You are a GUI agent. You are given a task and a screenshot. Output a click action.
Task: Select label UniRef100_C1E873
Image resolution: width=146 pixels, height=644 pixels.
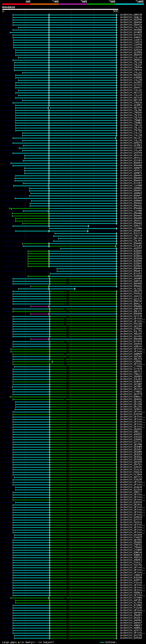point(131,40)
